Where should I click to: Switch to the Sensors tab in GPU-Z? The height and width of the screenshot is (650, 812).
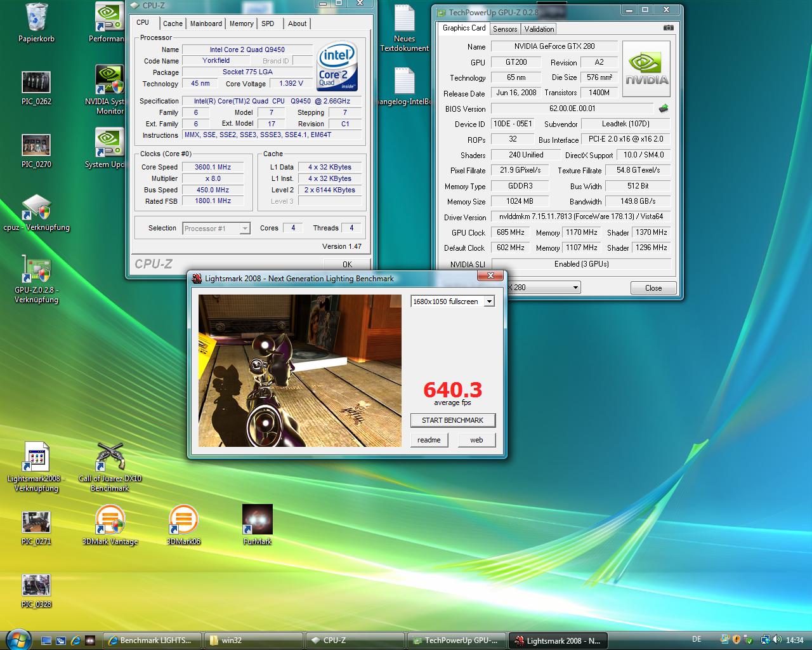tap(505, 29)
